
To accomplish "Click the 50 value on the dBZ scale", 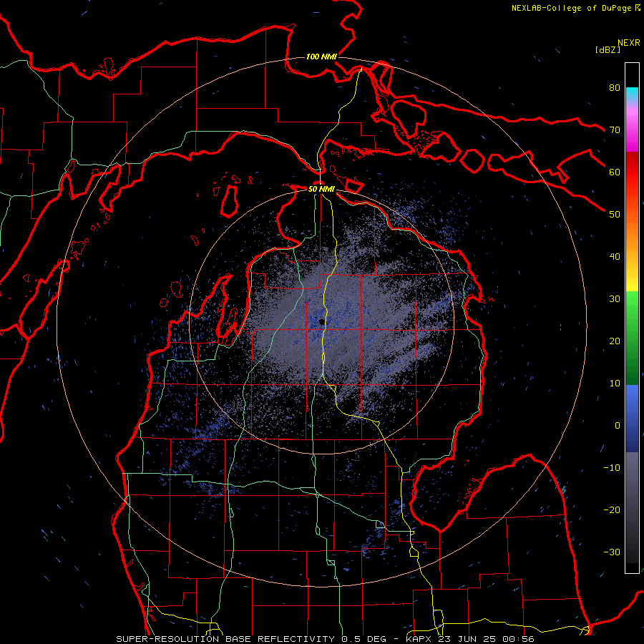I will pos(615,215).
